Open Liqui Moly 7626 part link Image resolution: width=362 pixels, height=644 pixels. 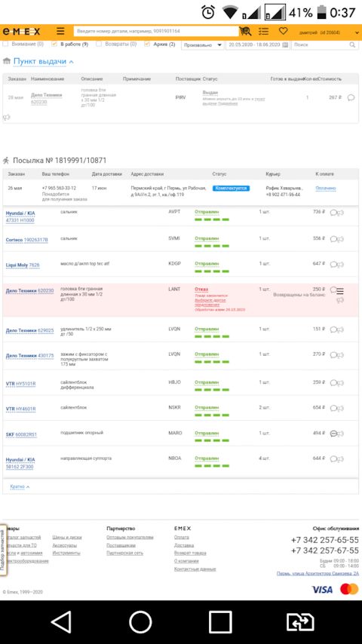point(23,265)
